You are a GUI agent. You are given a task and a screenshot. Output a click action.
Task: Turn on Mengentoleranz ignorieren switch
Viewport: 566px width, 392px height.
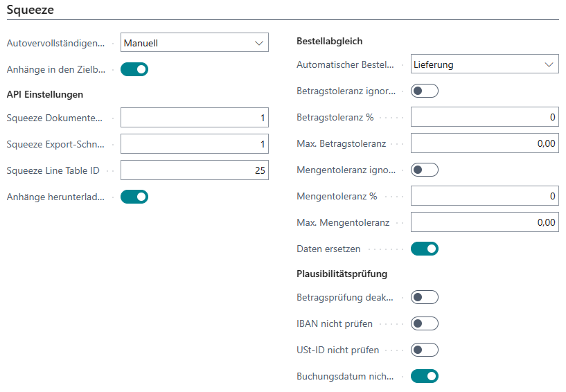425,170
